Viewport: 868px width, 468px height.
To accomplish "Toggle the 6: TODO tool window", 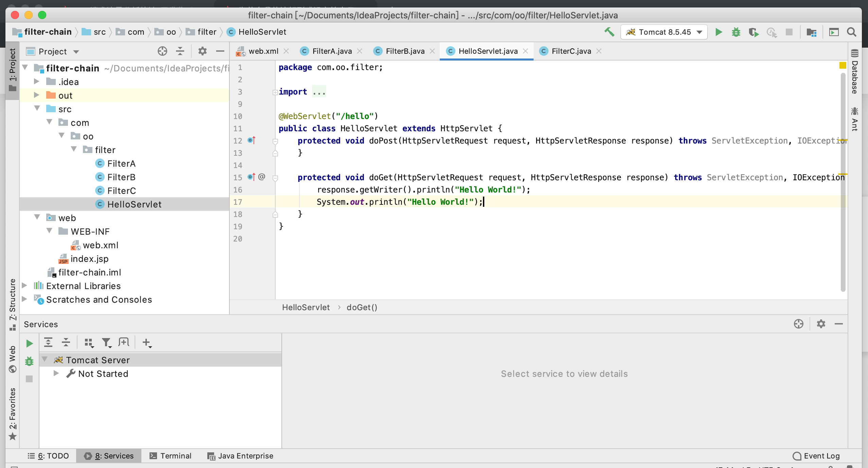I will tap(48, 456).
